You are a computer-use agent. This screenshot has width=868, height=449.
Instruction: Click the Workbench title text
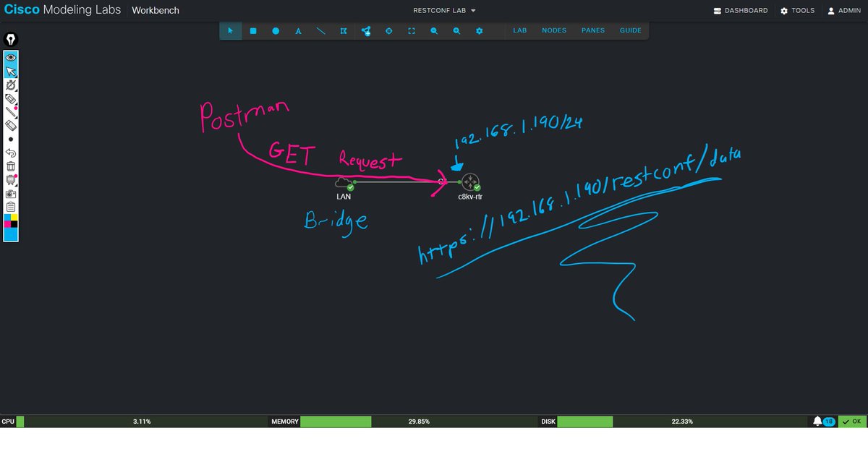(x=156, y=11)
